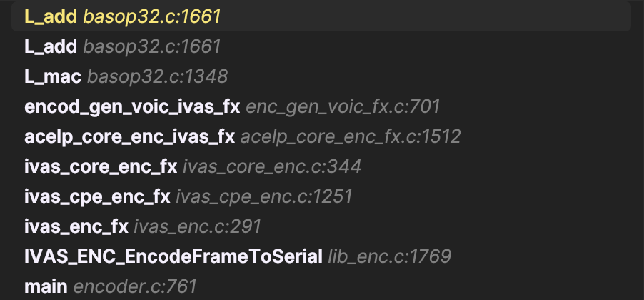Open the encoder.c:761 file location

point(135,287)
